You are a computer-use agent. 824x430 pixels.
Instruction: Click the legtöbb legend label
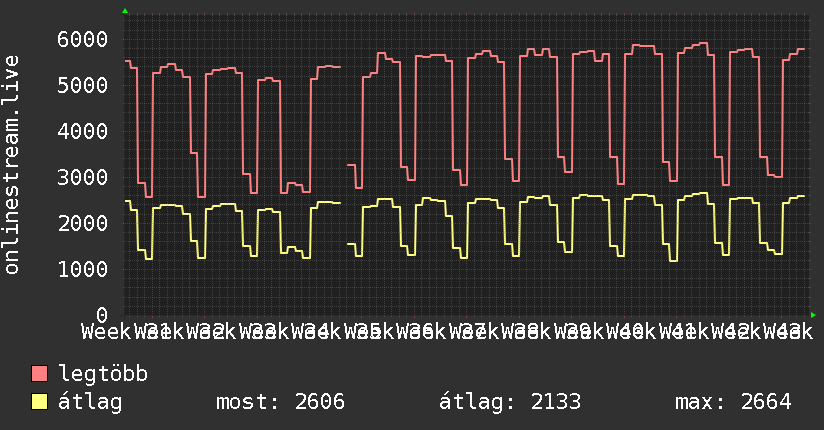tap(103, 374)
